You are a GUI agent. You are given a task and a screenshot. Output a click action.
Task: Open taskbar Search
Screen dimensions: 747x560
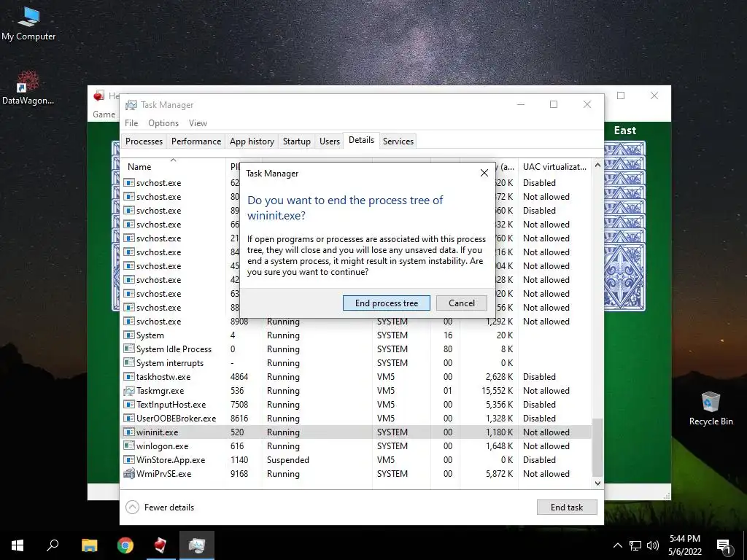pyautogui.click(x=53, y=545)
